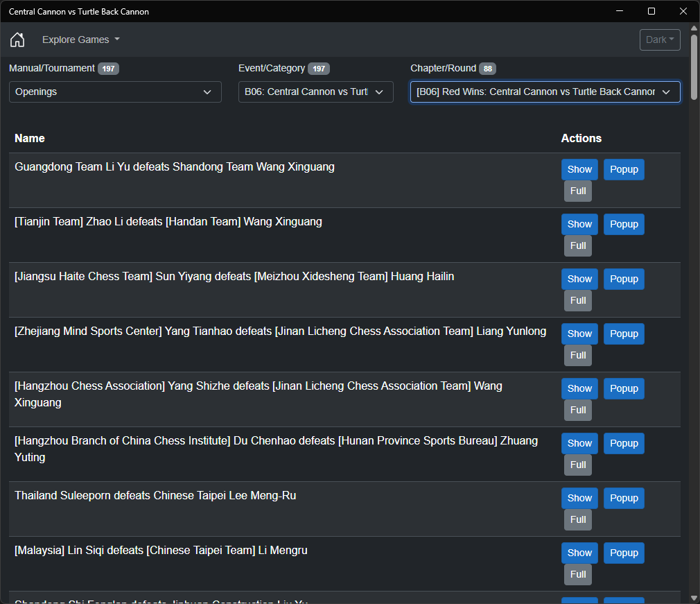The image size is (700, 604).
Task: Open Full view for Guangdong Li Yu game
Action: tap(578, 191)
